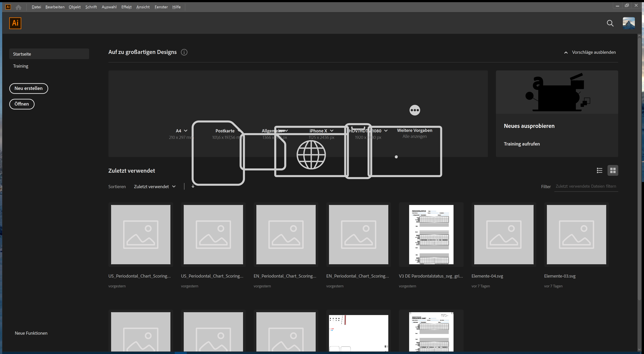
Task: Open the Datei menu
Action: click(x=36, y=7)
